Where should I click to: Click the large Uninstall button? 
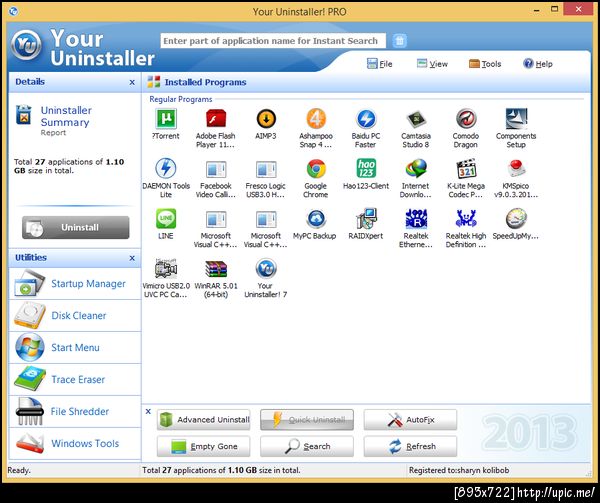click(76, 227)
